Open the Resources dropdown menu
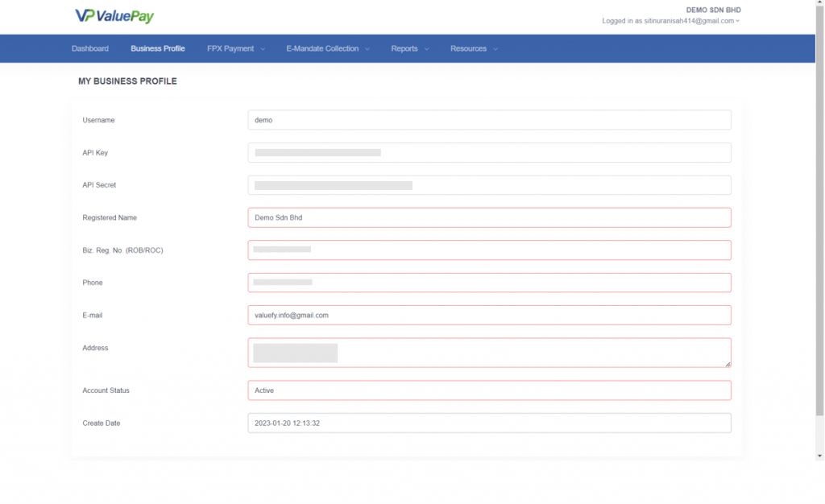Viewport: 825px width, 504px height. [x=473, y=48]
